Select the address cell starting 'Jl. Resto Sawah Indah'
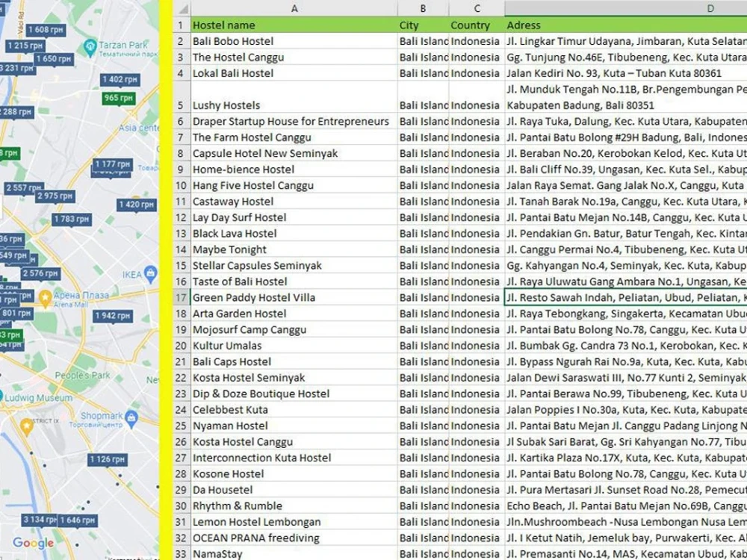 tap(626, 298)
